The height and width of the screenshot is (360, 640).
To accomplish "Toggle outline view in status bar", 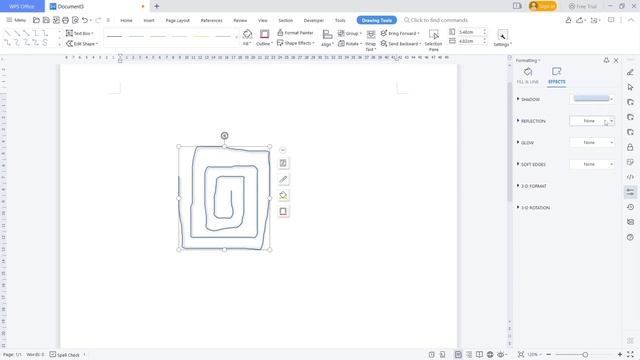I will 469,354.
